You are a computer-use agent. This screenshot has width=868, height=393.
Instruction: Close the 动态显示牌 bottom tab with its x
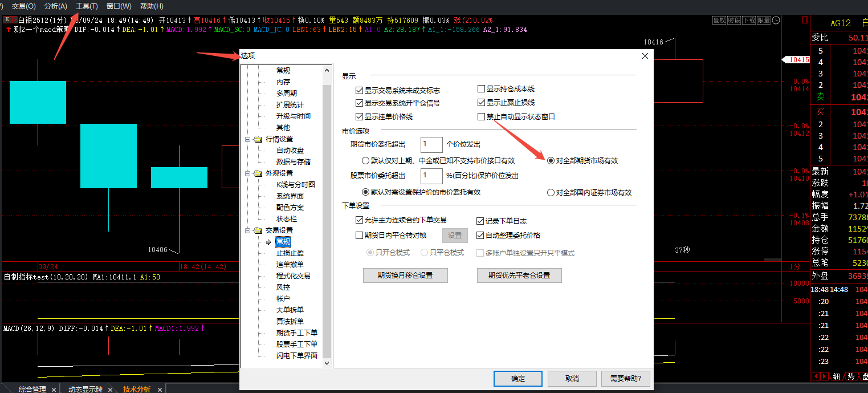click(x=111, y=390)
